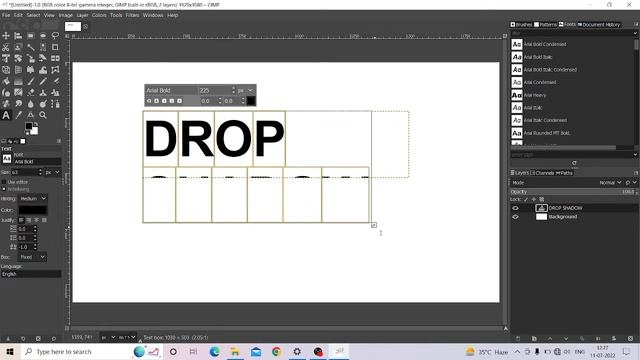Raise the layer with up arrow
This screenshot has width=640, height=360.
point(550,338)
